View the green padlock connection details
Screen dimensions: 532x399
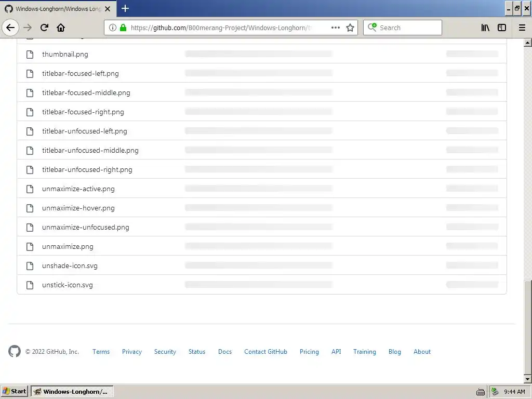point(123,28)
